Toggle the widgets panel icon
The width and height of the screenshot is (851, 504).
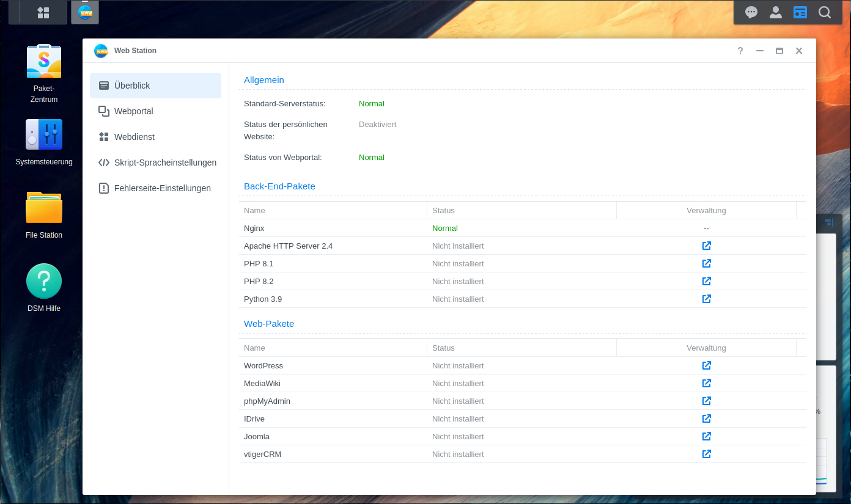tap(800, 12)
